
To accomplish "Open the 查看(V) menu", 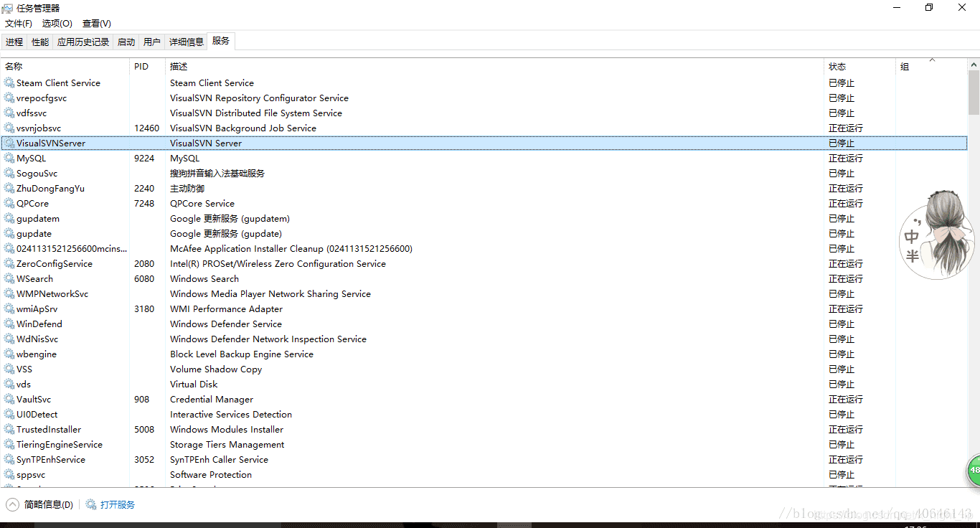I will (x=97, y=24).
